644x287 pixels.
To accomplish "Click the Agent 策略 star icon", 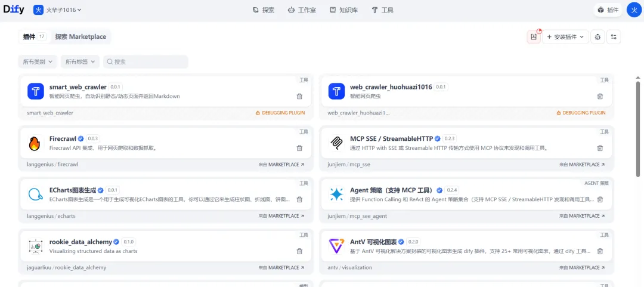I will pyautogui.click(x=336, y=195).
